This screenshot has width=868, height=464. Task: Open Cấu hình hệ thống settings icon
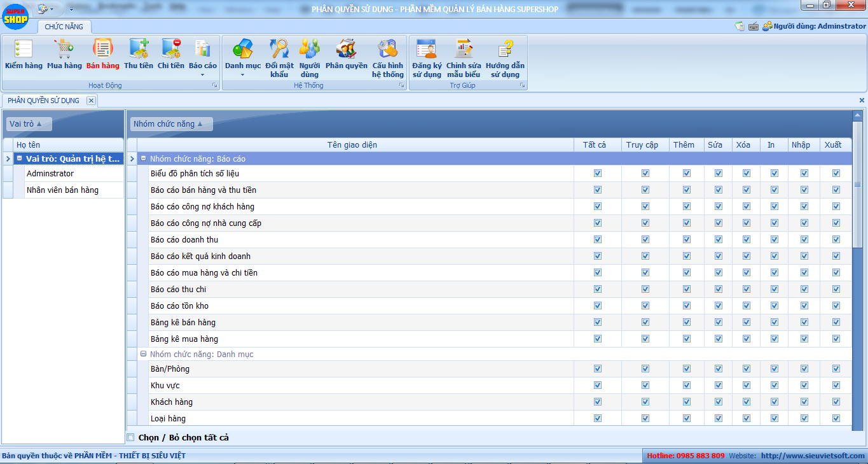[x=388, y=57]
